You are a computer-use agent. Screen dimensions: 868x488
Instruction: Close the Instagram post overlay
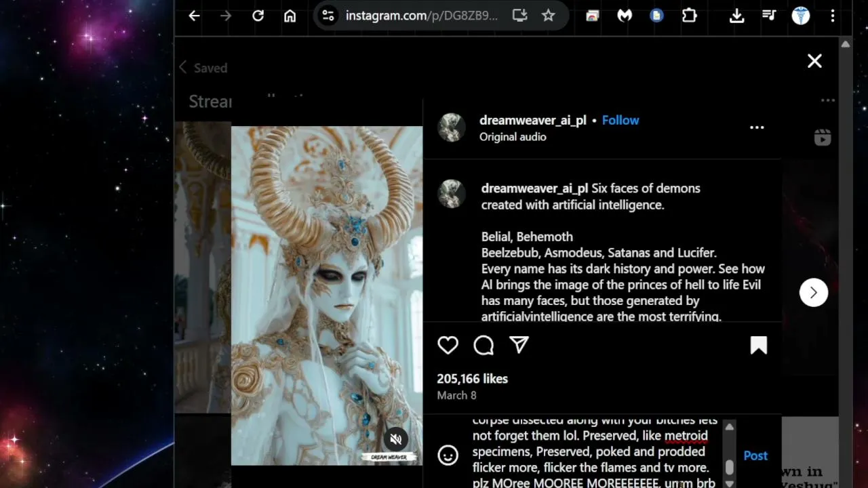(814, 61)
